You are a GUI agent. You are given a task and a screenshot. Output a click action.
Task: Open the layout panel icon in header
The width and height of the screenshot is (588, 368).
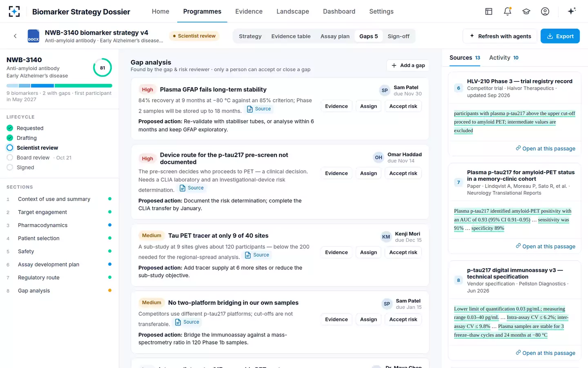(489, 11)
